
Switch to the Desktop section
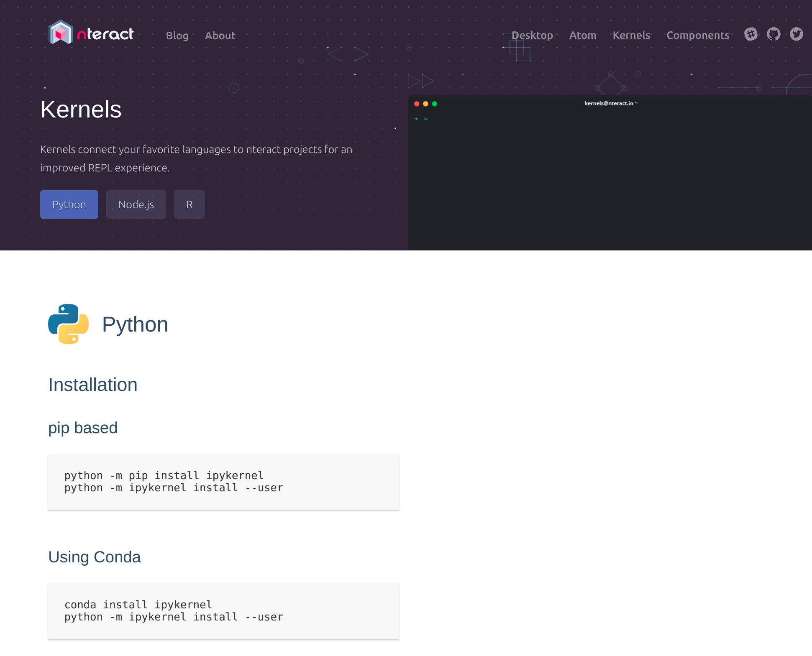[x=532, y=36]
